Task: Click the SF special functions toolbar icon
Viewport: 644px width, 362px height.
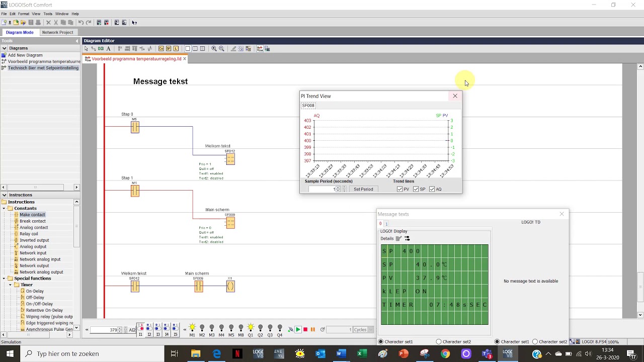Action: [169, 49]
